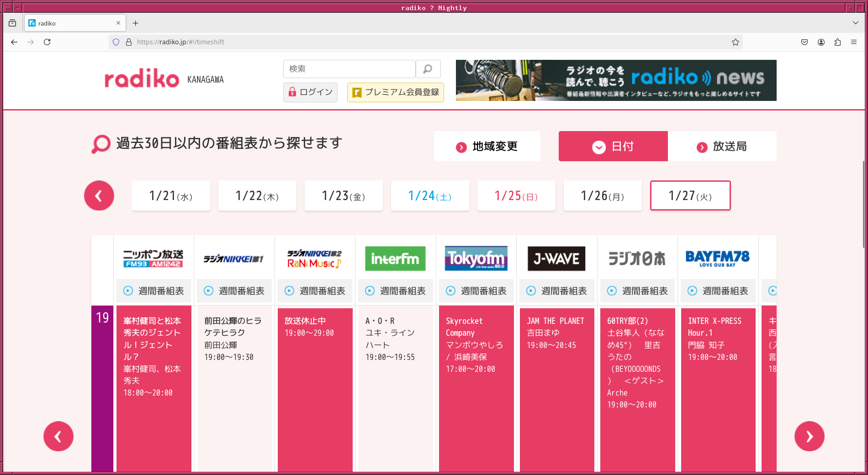
Task: Open the browser hamburger menu
Action: 854,42
